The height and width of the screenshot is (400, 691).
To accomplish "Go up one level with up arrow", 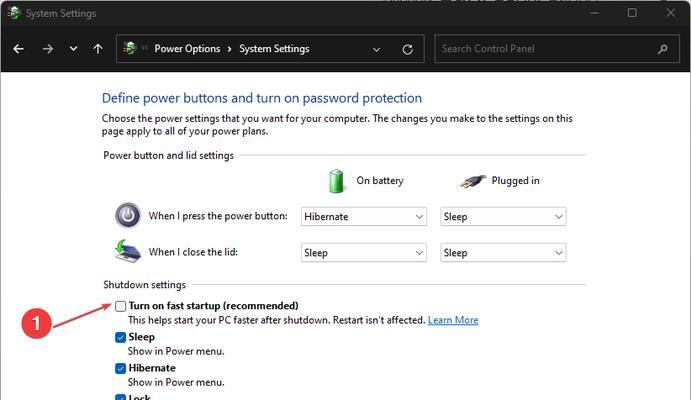I will point(98,49).
